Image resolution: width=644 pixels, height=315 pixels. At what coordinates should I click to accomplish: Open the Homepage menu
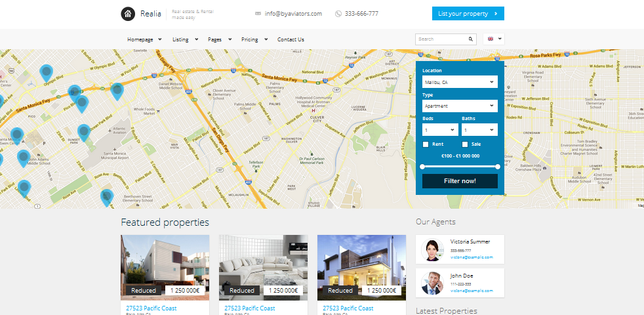(144, 39)
